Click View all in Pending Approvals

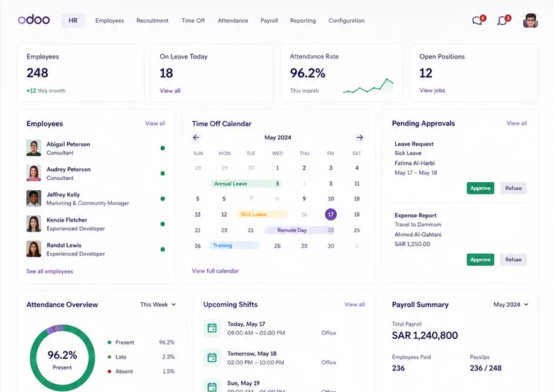pyautogui.click(x=517, y=123)
